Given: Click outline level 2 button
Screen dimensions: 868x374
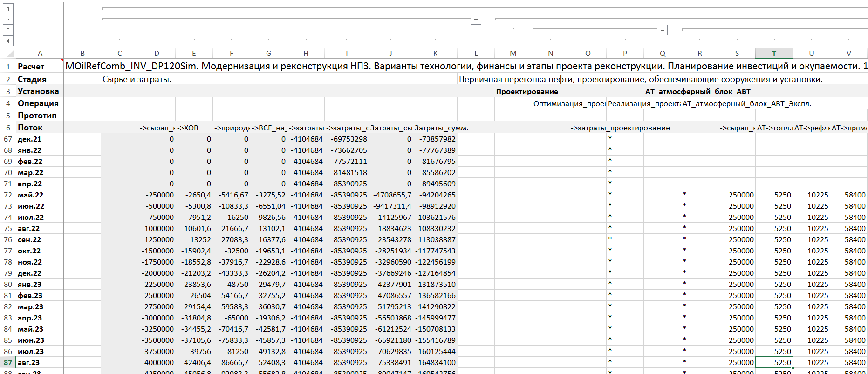Looking at the screenshot, I should 8,20.
